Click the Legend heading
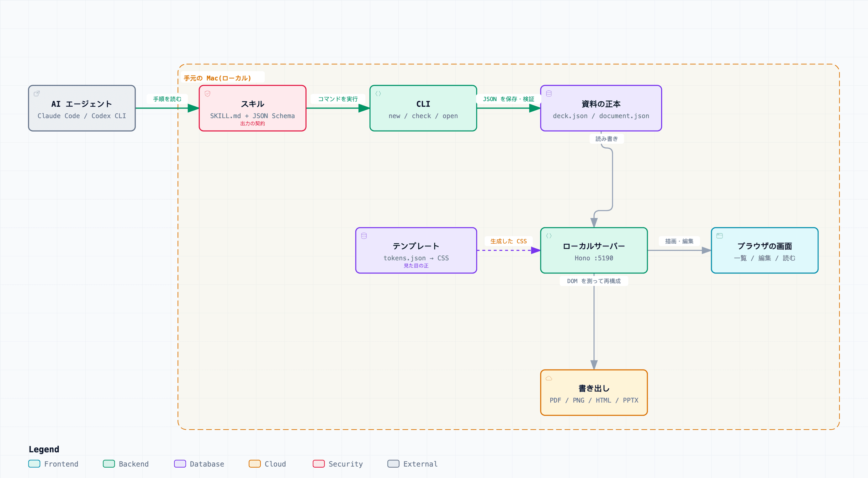Viewport: 868px width, 478px height. [x=44, y=449]
